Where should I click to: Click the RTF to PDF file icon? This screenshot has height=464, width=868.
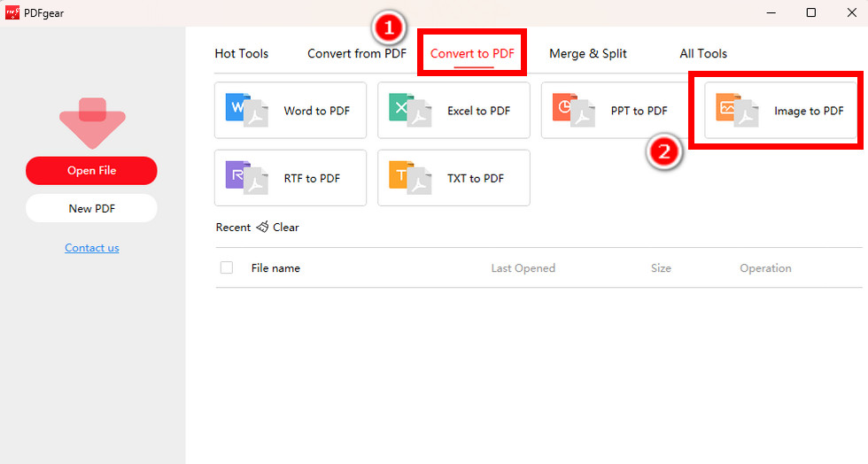246,178
